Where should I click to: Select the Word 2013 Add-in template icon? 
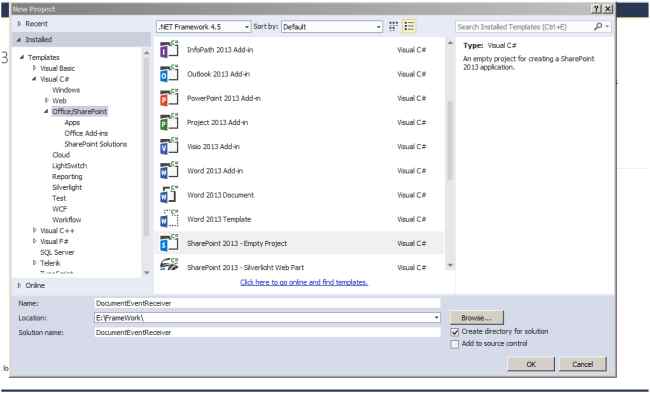169,170
